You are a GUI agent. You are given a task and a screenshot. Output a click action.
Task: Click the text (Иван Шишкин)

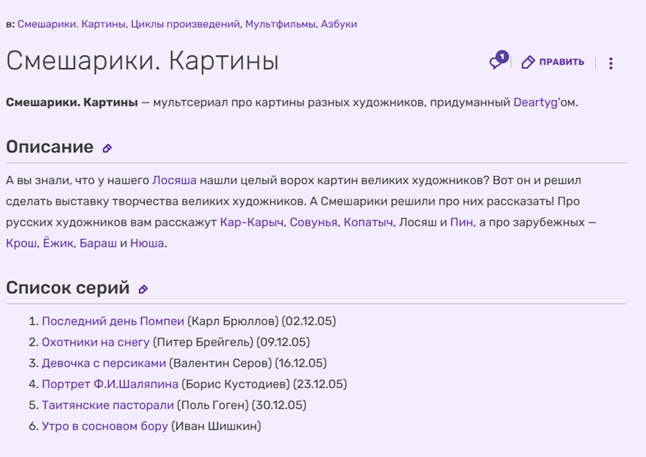(216, 426)
